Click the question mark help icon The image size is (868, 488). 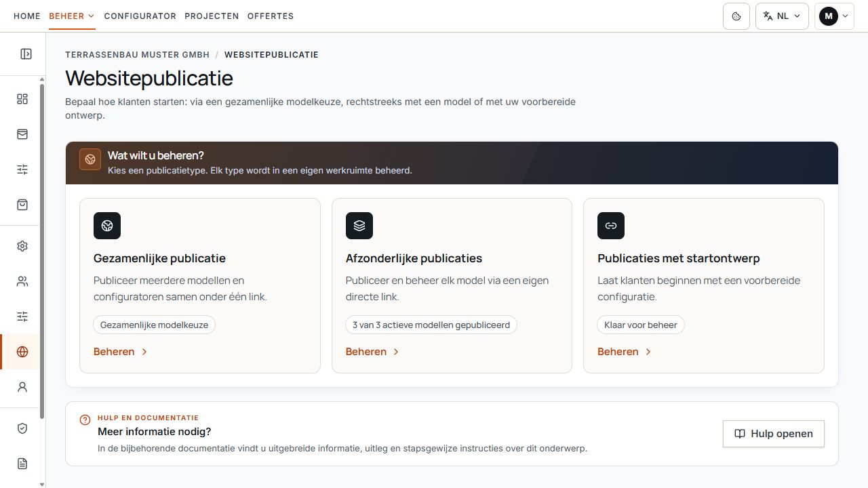(x=85, y=420)
